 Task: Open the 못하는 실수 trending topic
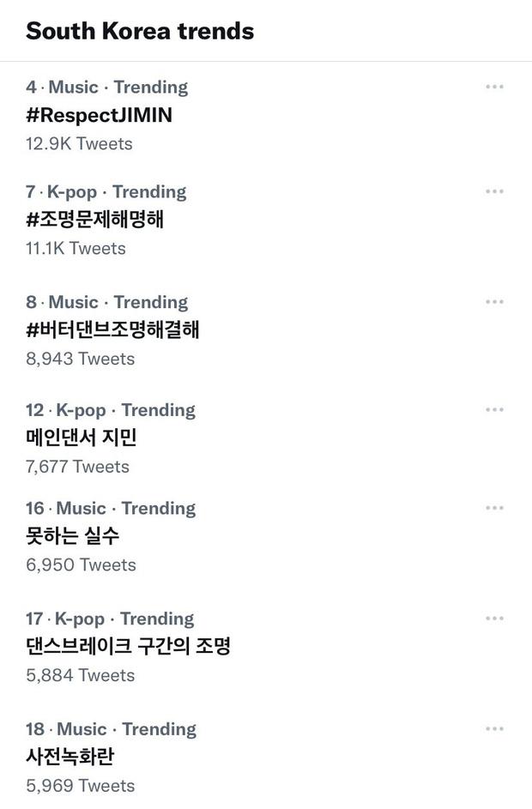[x=73, y=536]
